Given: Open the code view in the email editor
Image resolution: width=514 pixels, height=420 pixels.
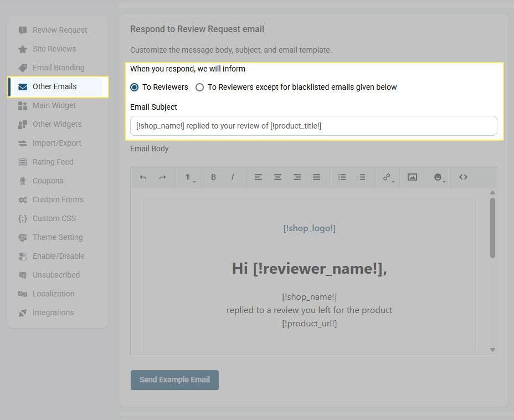Looking at the screenshot, I should pos(463,177).
